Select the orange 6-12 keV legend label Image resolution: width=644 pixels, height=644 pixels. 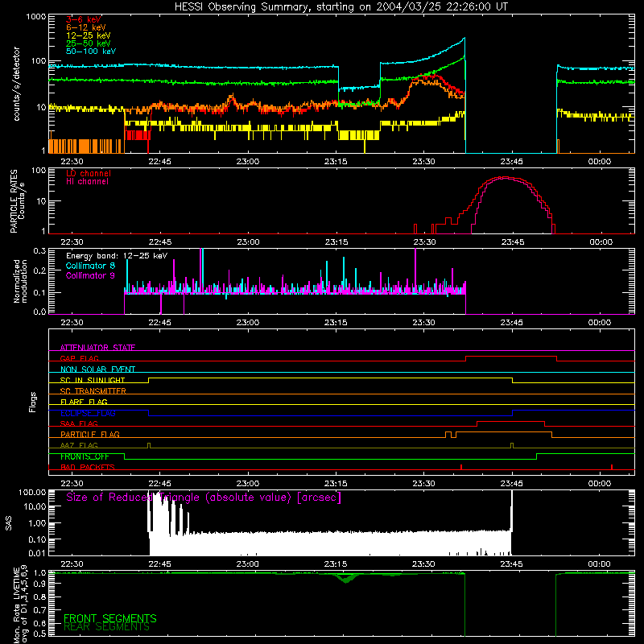point(86,27)
